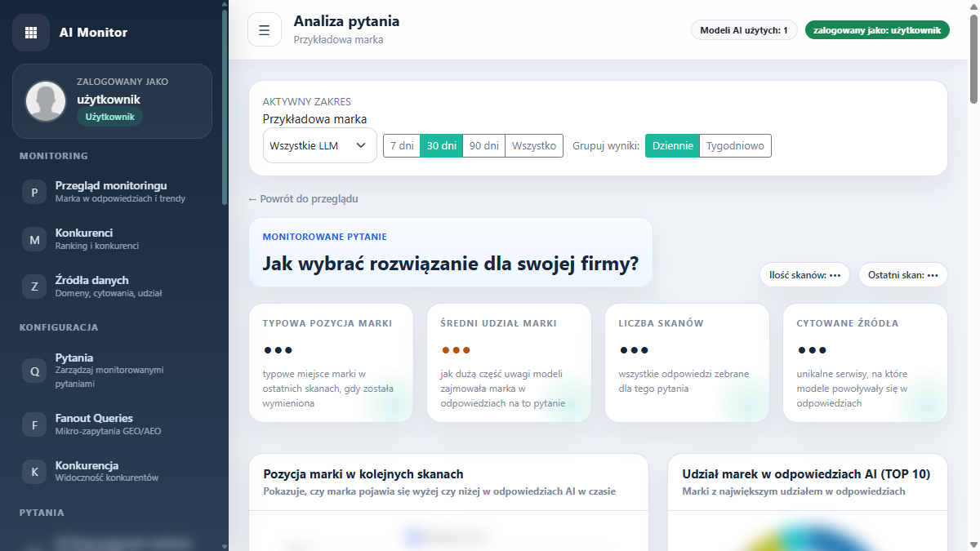Viewport: 980px width, 551px height.
Task: Open Konkurenci ranking page
Action: tap(114, 239)
